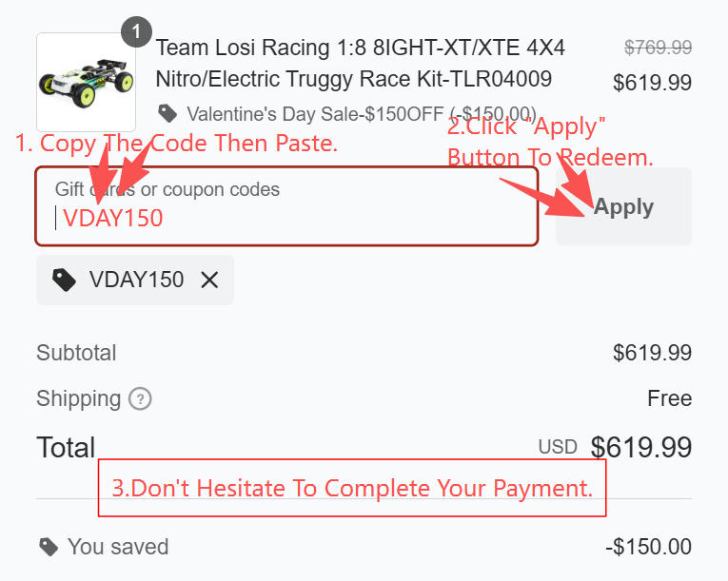Click the Total label

66,447
